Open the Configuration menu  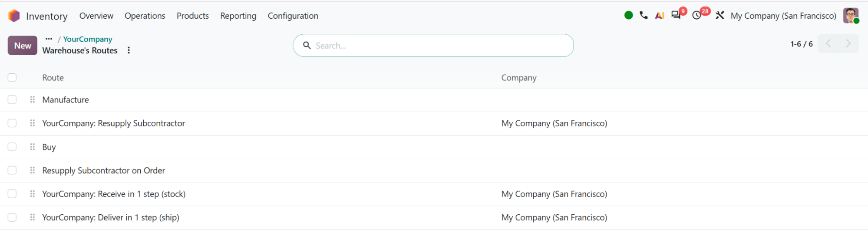293,16
